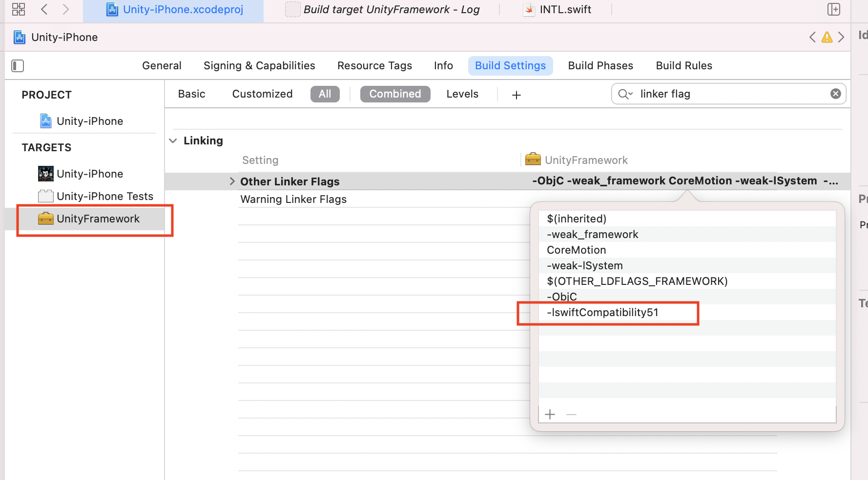This screenshot has height=480, width=868.
Task: Open the related items grid icon
Action: click(x=19, y=9)
